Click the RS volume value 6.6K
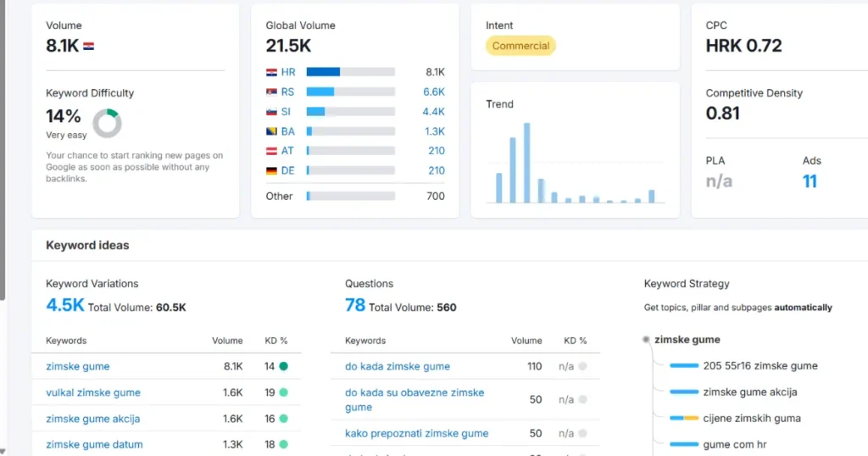 pos(434,92)
